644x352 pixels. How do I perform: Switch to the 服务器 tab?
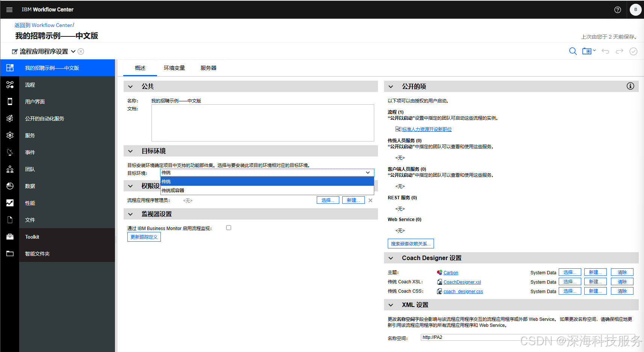click(209, 68)
